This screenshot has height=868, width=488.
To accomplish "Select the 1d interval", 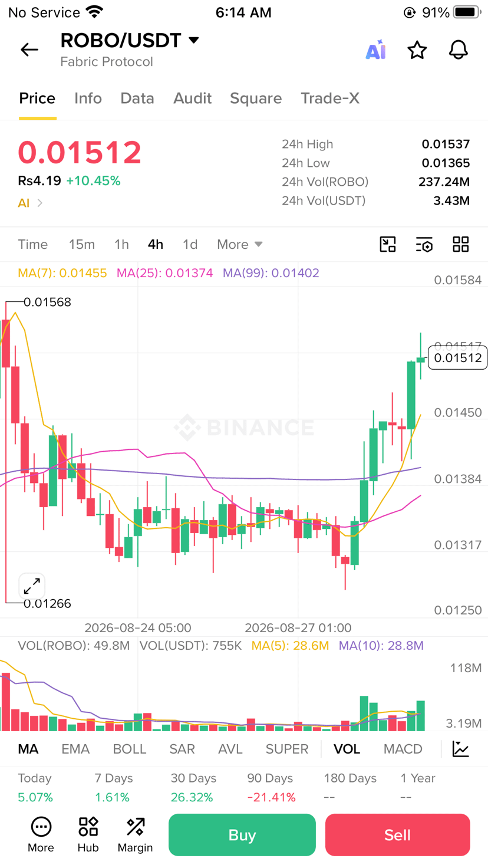I will [190, 244].
